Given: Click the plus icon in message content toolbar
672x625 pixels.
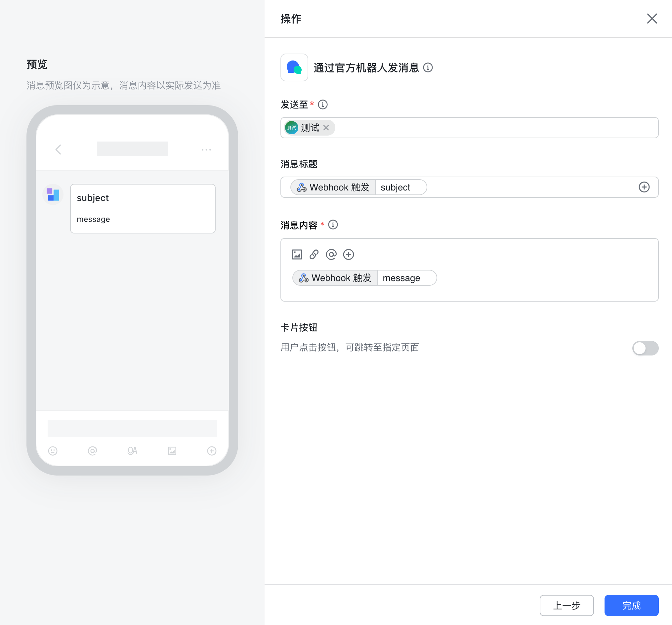Looking at the screenshot, I should [349, 255].
